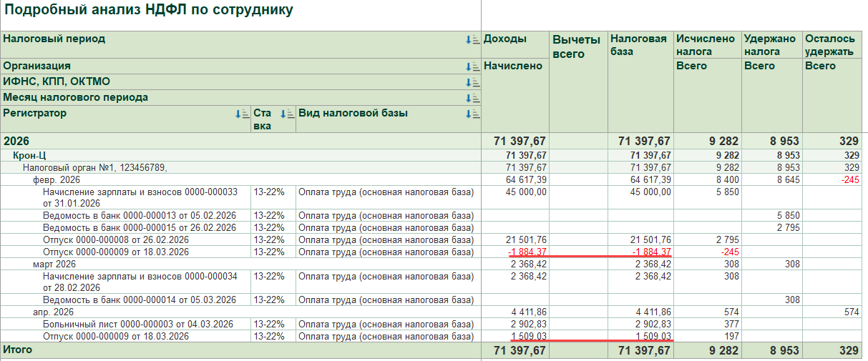Viewport: 868px width, 361px height.
Task: Open Ведомость в банк 0000-000014
Action: (139, 300)
